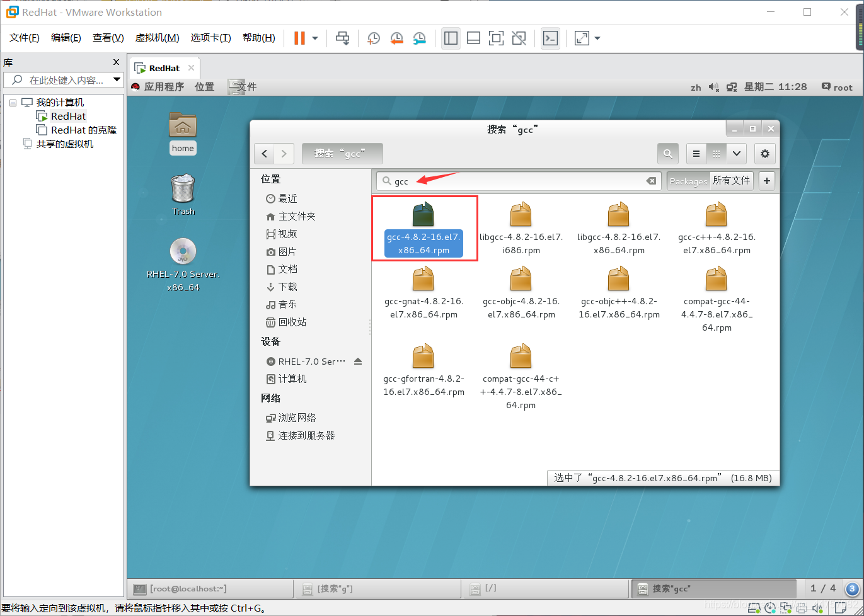Toggle the library sidebar view in VMware
This screenshot has height=616, width=864.
click(x=451, y=38)
